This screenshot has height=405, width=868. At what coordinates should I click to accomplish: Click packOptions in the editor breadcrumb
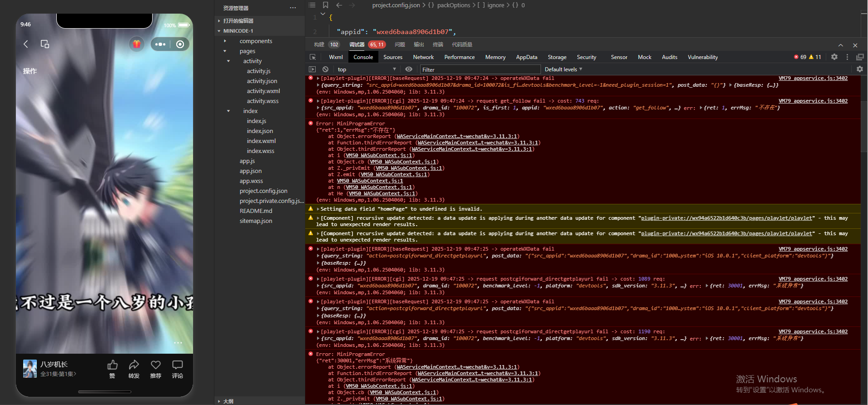click(454, 5)
